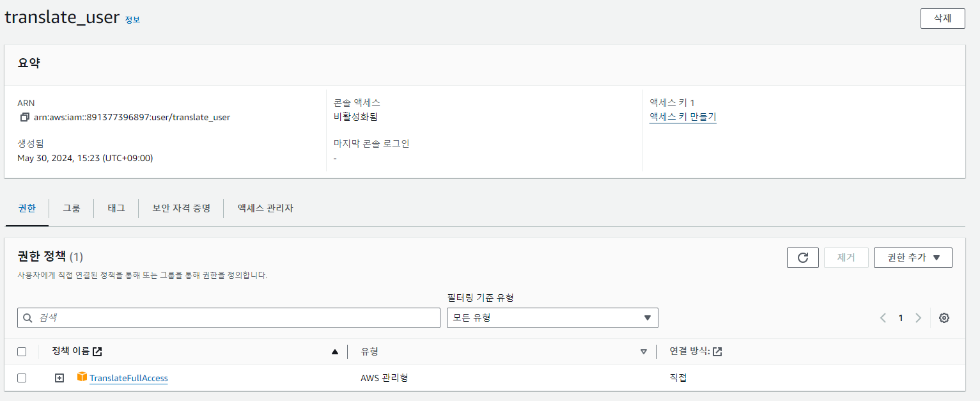Go to next page arrow
The width and height of the screenshot is (980, 401).
[918, 318]
